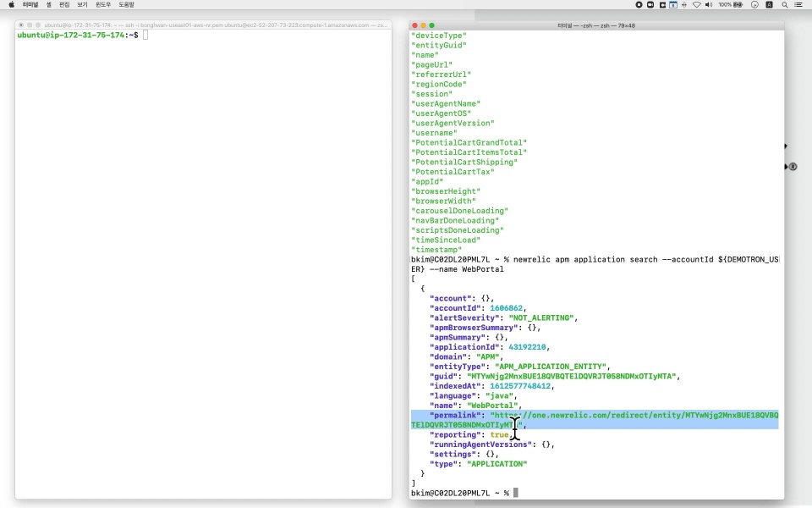812x508 pixels.
Task: Minimize the zsh terminal window
Action: (x=423, y=25)
